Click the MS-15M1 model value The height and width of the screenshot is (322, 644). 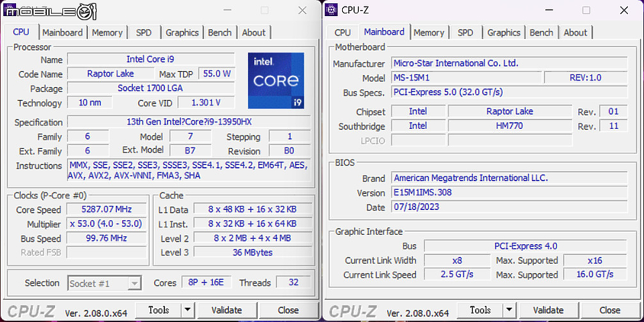click(466, 78)
